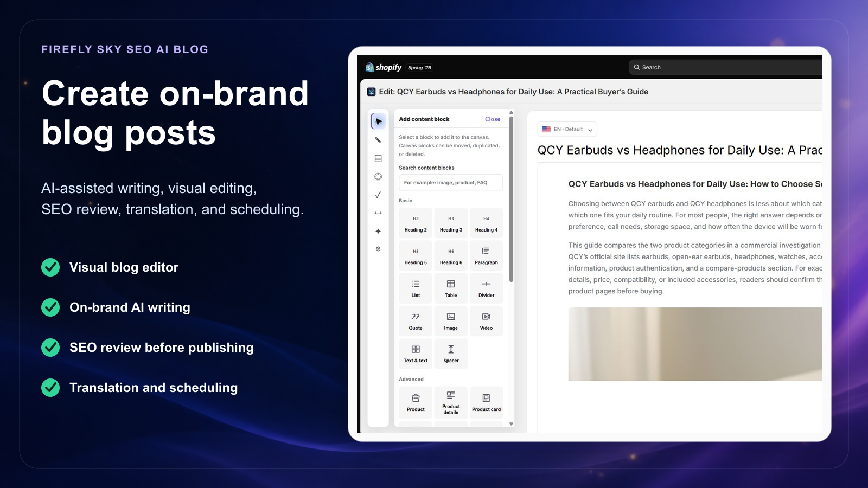Add a Heading 6 block
The height and width of the screenshot is (488, 868).
point(451,256)
